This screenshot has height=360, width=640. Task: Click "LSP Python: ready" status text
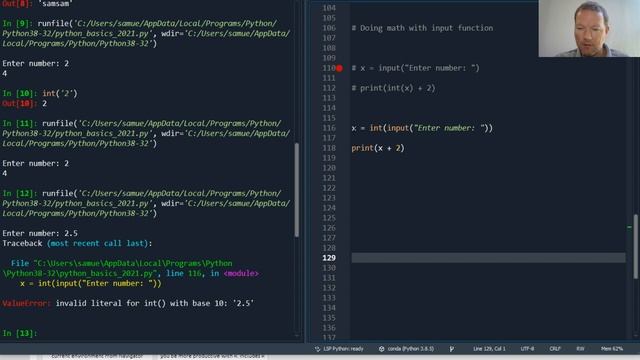click(x=343, y=349)
